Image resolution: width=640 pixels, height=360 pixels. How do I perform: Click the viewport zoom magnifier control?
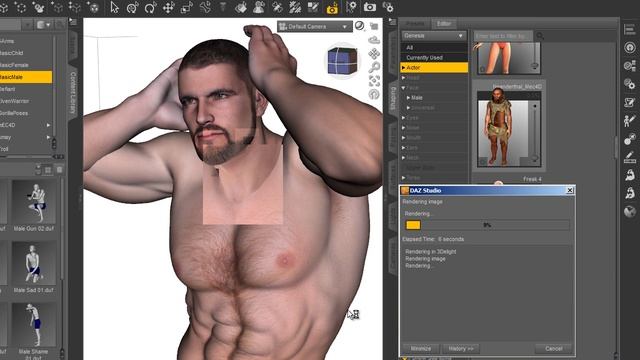[x=374, y=67]
